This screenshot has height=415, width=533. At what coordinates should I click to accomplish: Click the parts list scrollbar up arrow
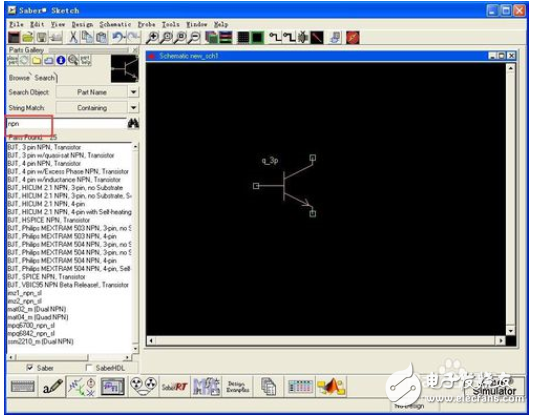pos(135,147)
